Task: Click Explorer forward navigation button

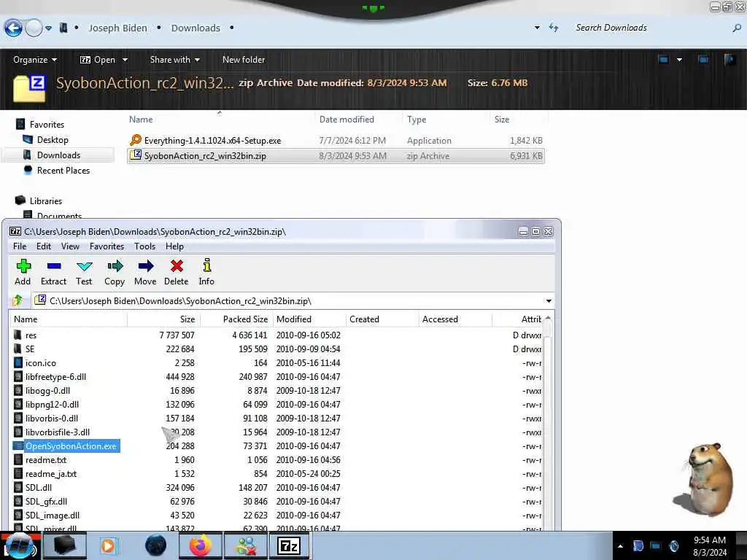Action: [x=34, y=28]
